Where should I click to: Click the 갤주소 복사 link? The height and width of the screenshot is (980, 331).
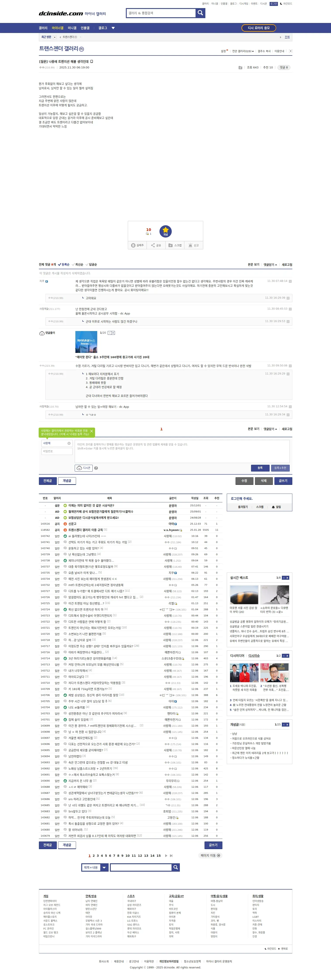click(x=264, y=51)
